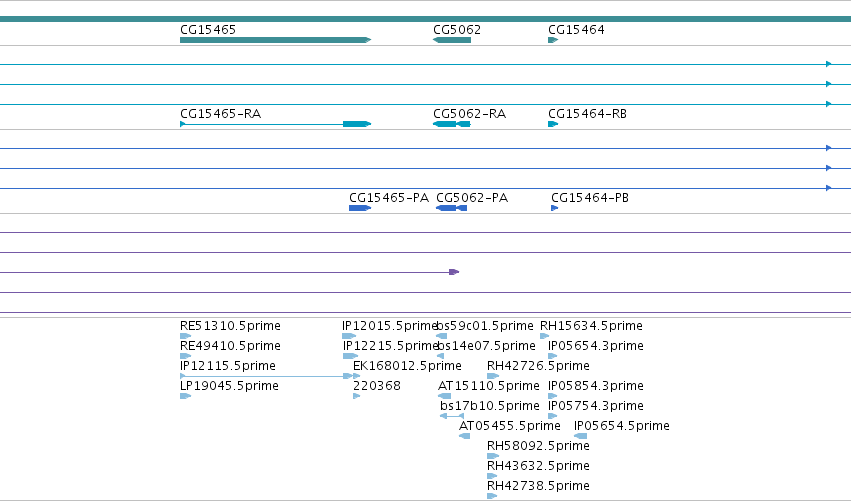Select the CG15464 gene arrow glyph

(553, 40)
